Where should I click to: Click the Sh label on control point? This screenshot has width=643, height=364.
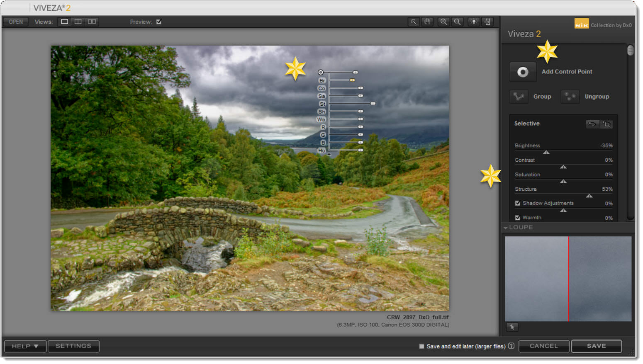[x=322, y=112]
